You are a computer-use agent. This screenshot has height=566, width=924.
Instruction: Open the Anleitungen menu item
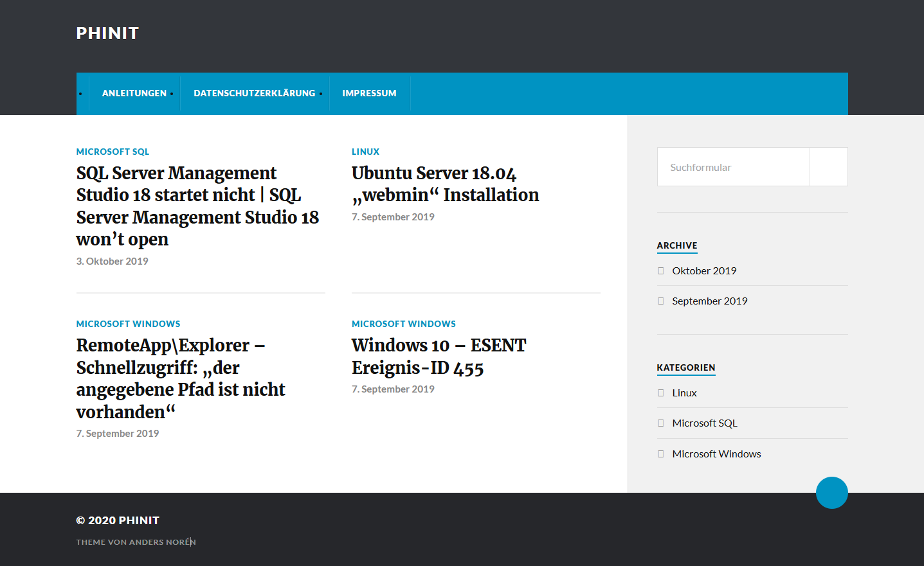(x=134, y=93)
